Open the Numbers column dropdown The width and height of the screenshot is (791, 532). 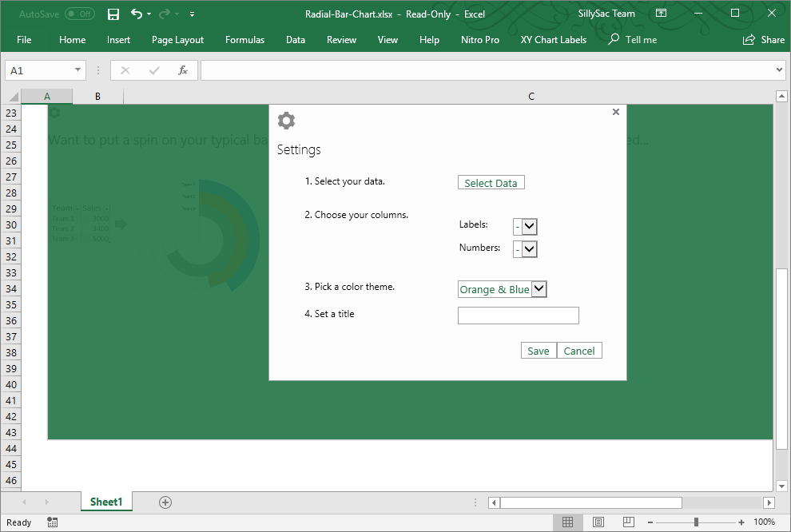(x=529, y=250)
